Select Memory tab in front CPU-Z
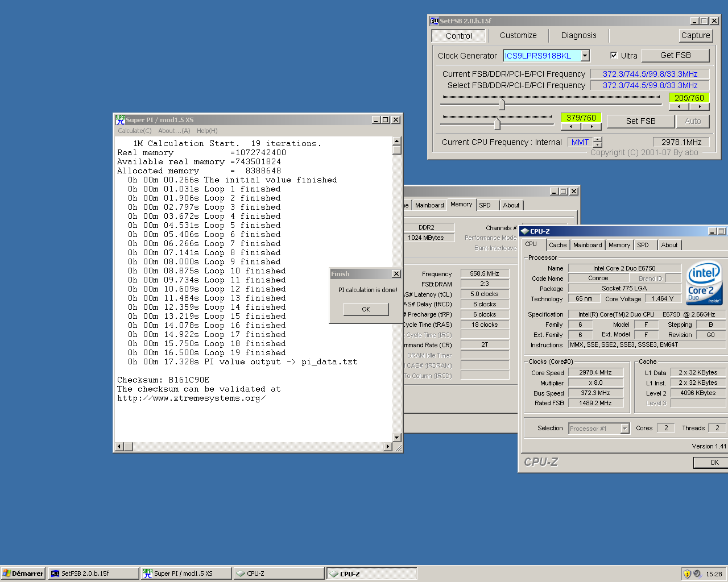Viewport: 728px width, 582px height. click(619, 245)
